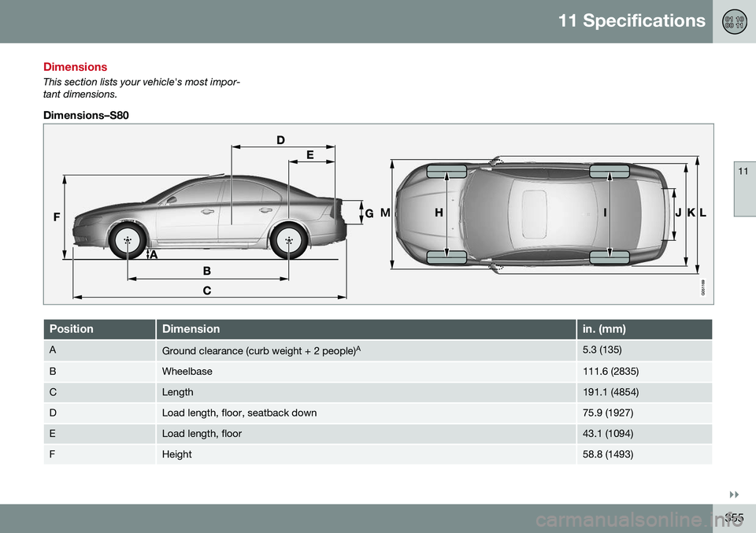Click label 'L' at top-view rear

(703, 213)
